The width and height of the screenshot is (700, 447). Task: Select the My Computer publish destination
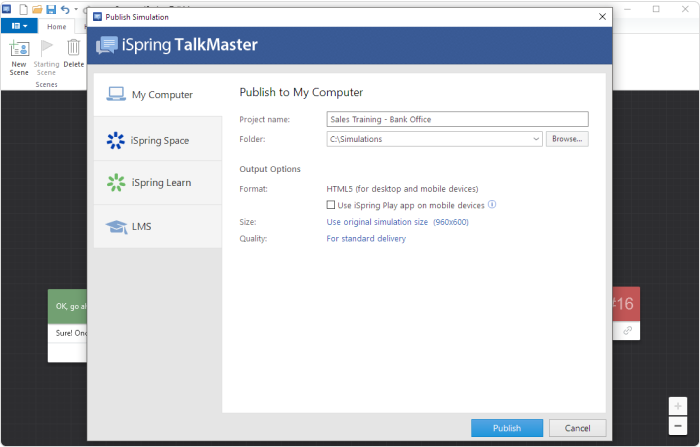pyautogui.click(x=158, y=95)
